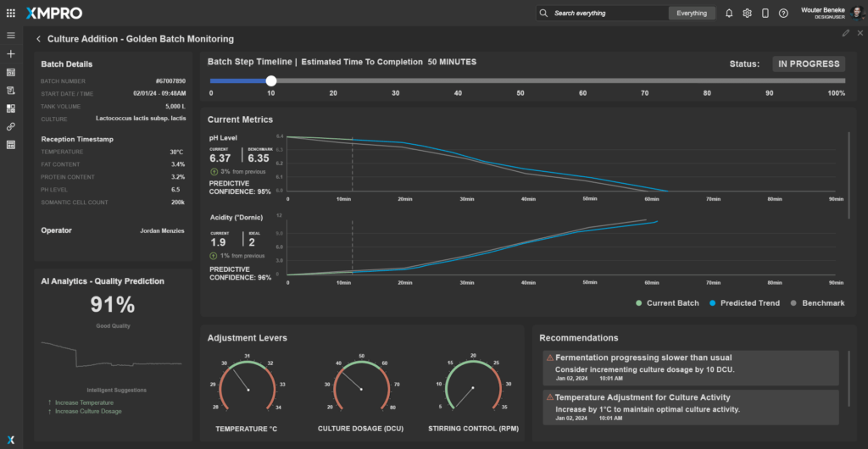Open the app launcher grid icon
868x449 pixels.
(x=10, y=14)
